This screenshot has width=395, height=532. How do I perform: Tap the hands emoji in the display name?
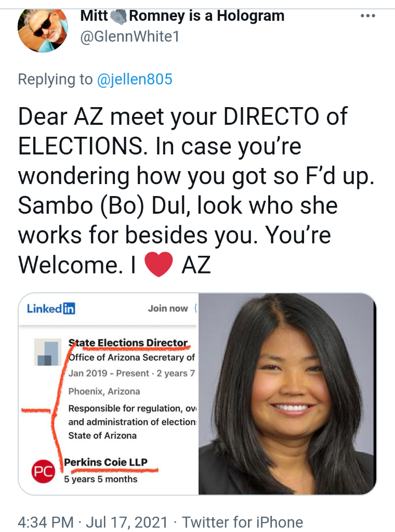coord(118,16)
